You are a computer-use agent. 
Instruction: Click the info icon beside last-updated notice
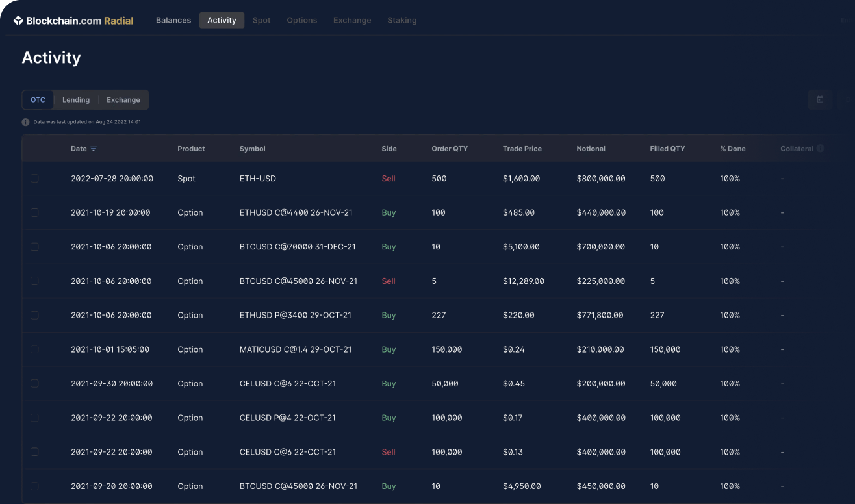pyautogui.click(x=26, y=122)
